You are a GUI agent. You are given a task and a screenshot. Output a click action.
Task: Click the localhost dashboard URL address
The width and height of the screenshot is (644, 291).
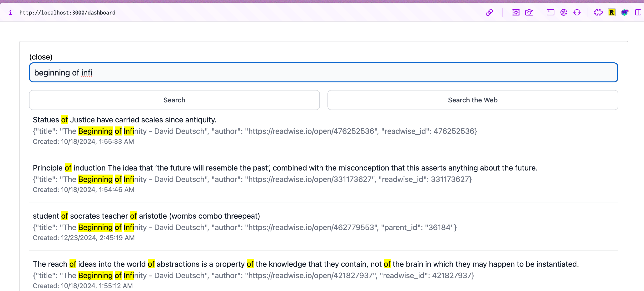(x=67, y=13)
